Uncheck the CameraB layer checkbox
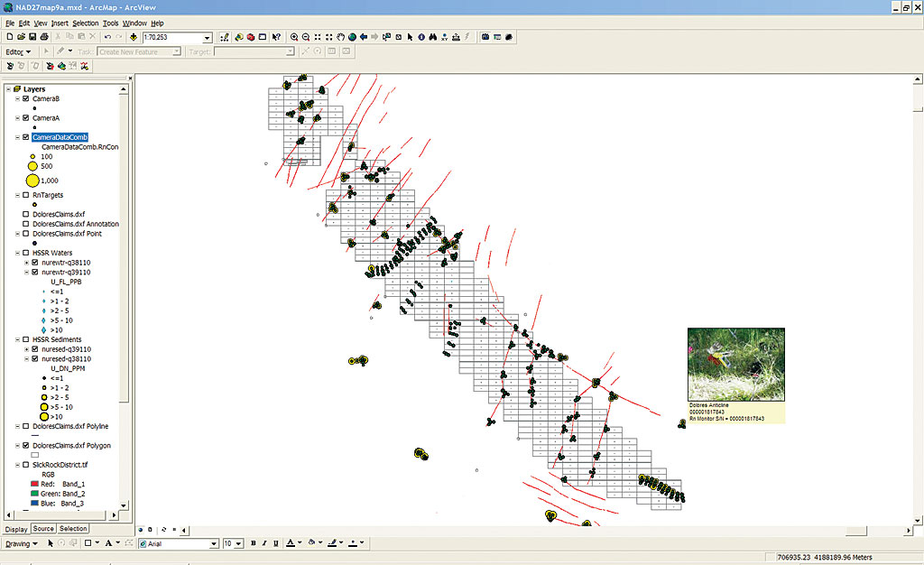The image size is (924, 565). pos(26,99)
